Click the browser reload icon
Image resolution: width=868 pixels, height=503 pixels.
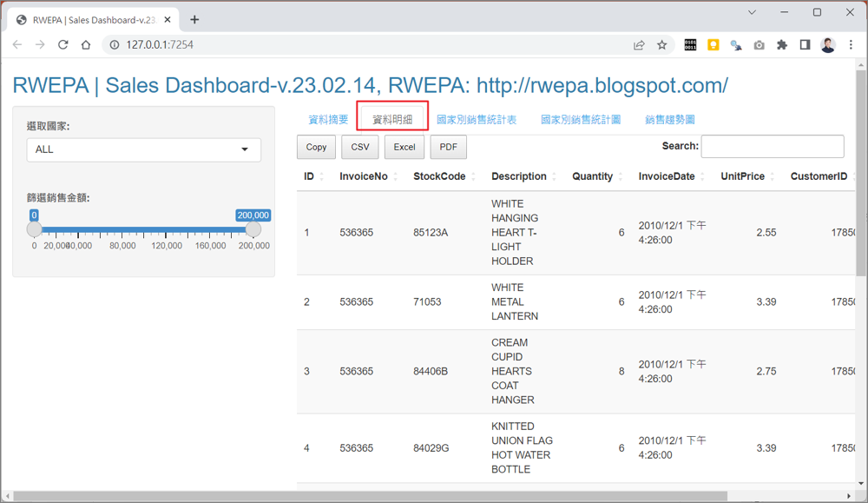pyautogui.click(x=62, y=44)
